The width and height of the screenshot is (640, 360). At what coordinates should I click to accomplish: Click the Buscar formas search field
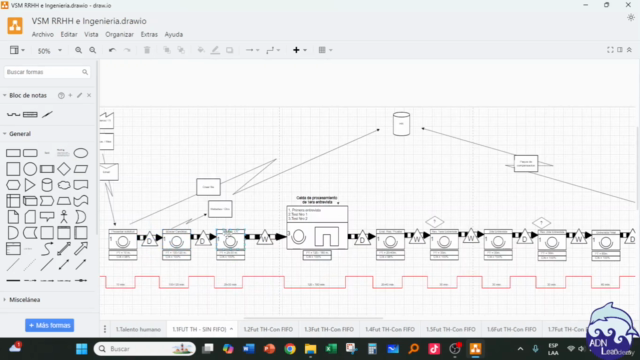[47, 72]
